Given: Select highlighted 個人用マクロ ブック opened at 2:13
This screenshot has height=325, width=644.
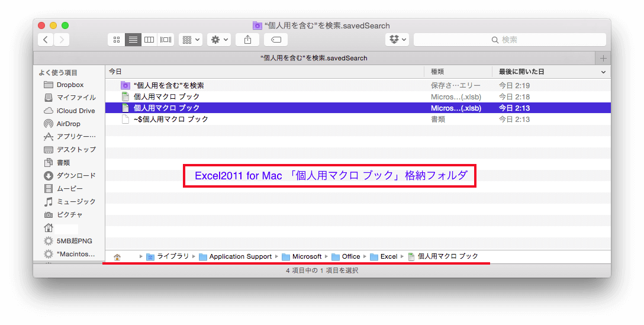Looking at the screenshot, I should (x=358, y=108).
